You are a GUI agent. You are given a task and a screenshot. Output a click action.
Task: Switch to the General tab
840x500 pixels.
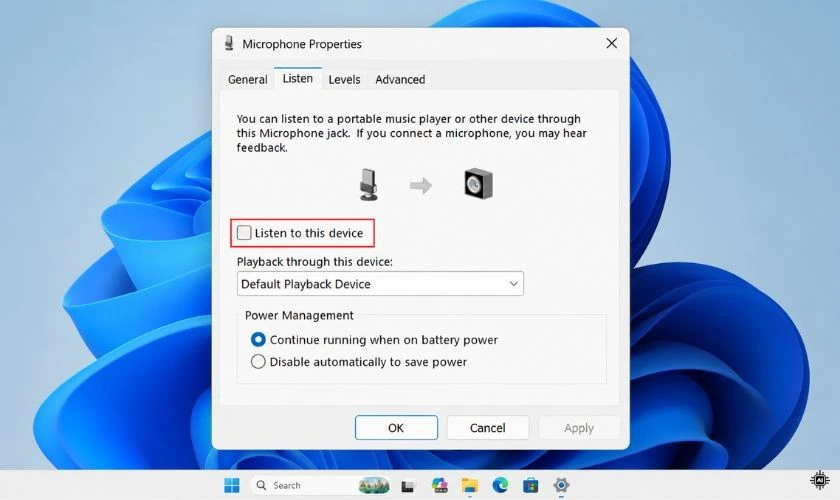248,79
